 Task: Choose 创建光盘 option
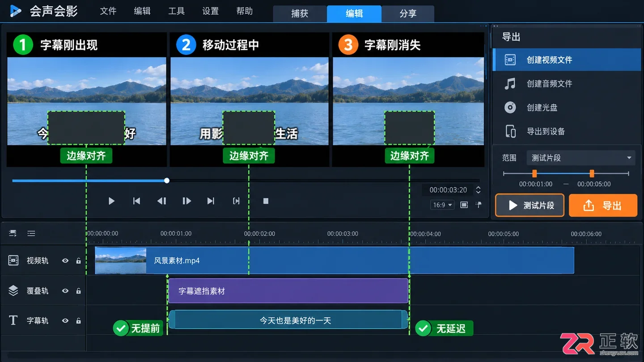tap(567, 108)
